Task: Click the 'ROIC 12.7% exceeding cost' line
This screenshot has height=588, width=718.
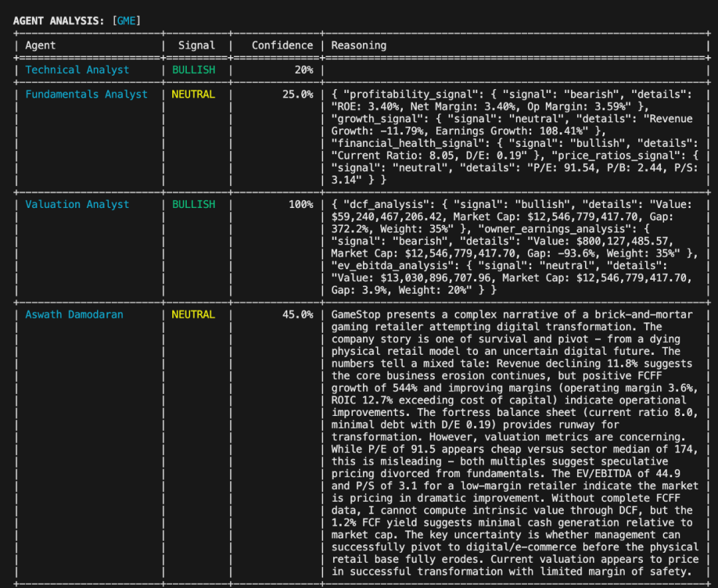Action: [x=509, y=401]
